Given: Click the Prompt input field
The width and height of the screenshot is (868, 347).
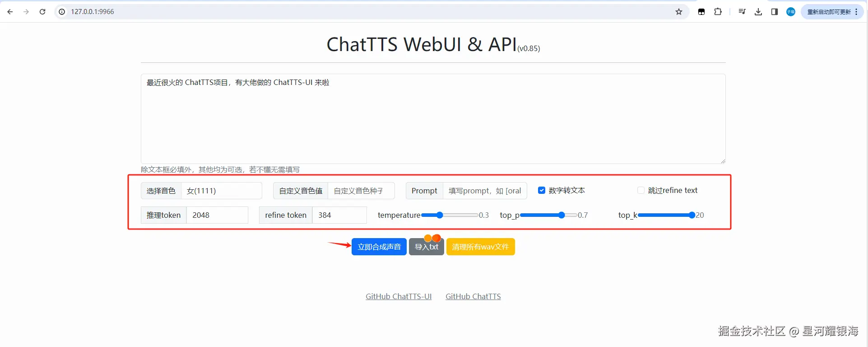Looking at the screenshot, I should [485, 191].
